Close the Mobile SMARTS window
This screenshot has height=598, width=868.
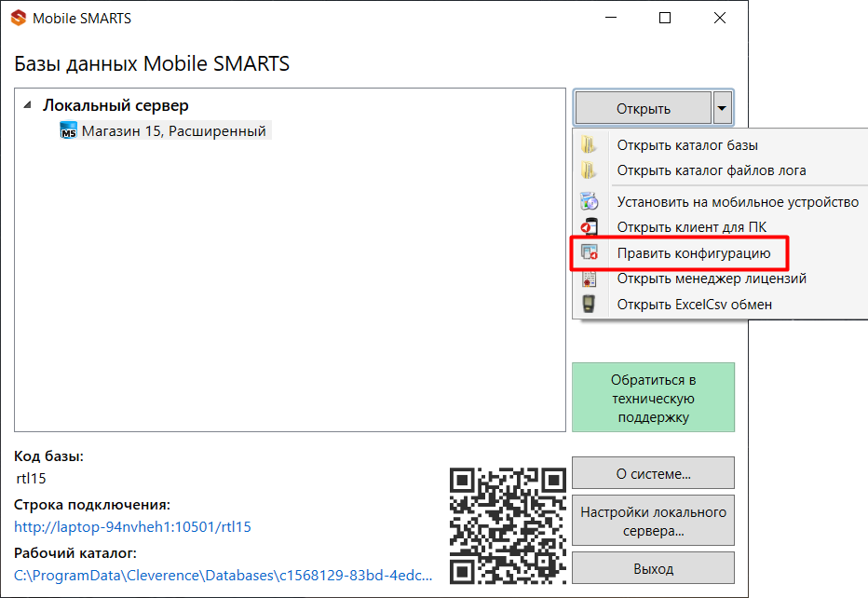[720, 19]
